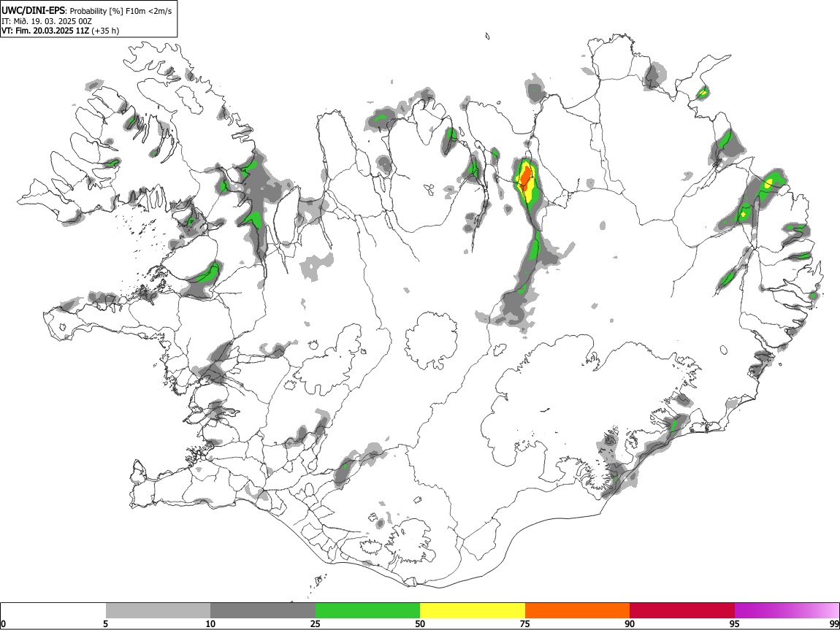Click the legend tick label '25'
This screenshot has width=840, height=630.
click(316, 623)
